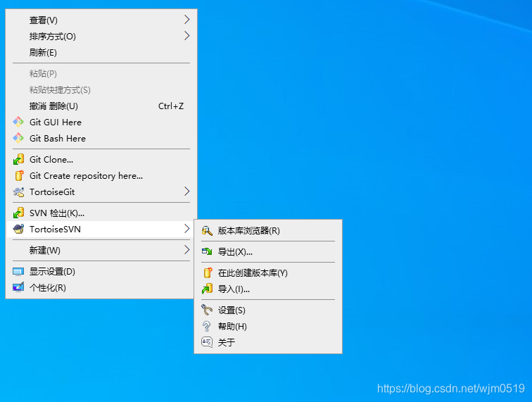
Task: Expand the 新建(W) submenu arrow
Action: [x=186, y=250]
